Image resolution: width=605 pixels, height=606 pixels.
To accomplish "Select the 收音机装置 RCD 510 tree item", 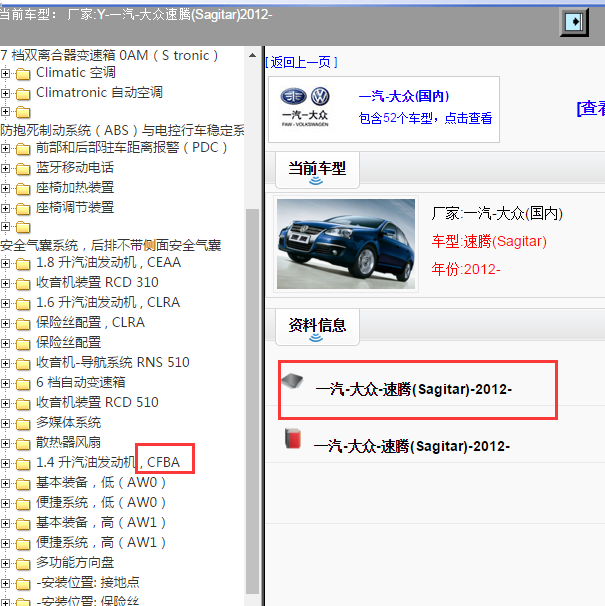I will pyautogui.click(x=97, y=402).
